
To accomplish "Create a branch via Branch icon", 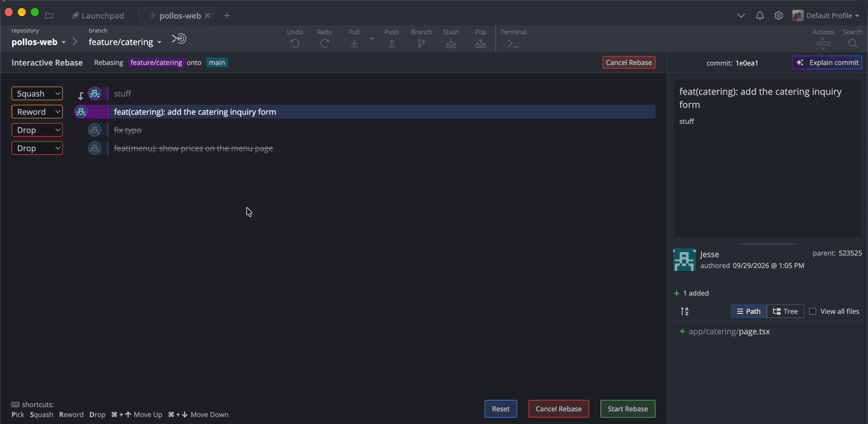I will (x=421, y=43).
